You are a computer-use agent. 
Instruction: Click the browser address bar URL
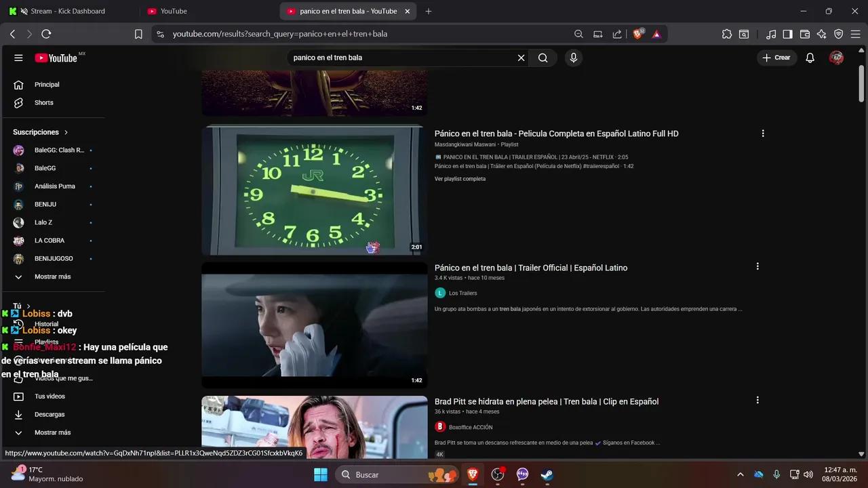279,34
